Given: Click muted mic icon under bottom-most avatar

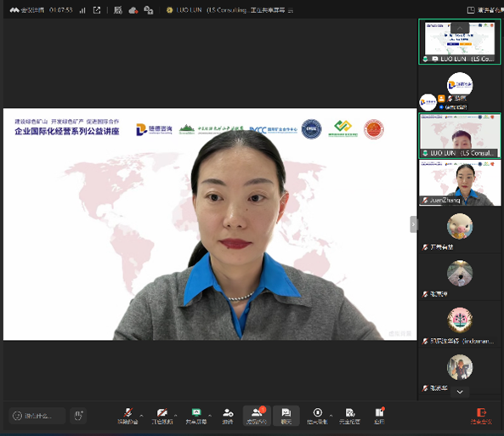Looking at the screenshot, I should tap(425, 388).
